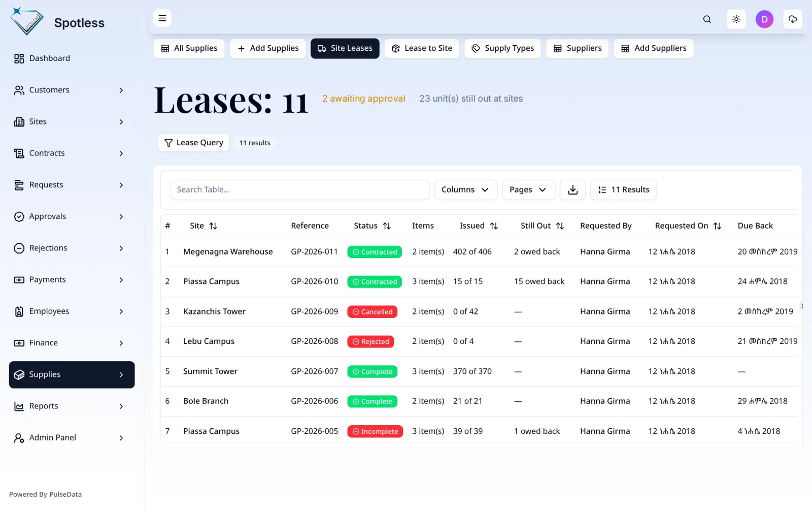812x508 pixels.
Task: Open the Add Supplies tab
Action: click(x=268, y=48)
